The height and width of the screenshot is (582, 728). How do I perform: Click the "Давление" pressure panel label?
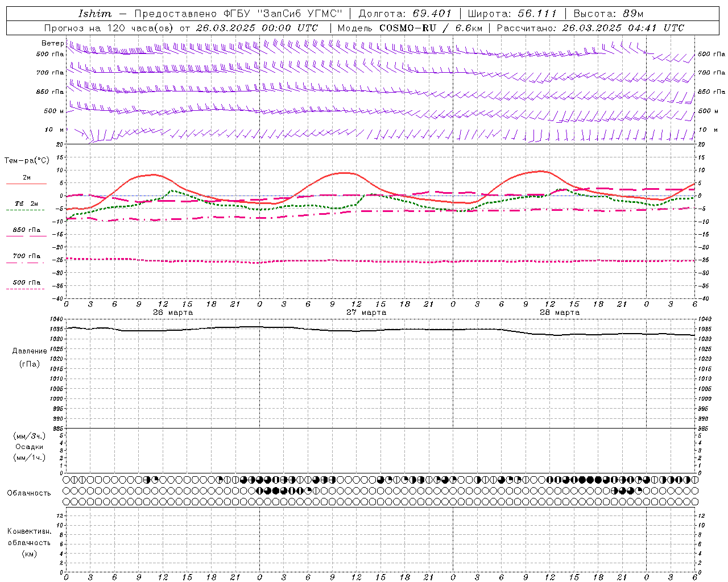[x=30, y=351]
